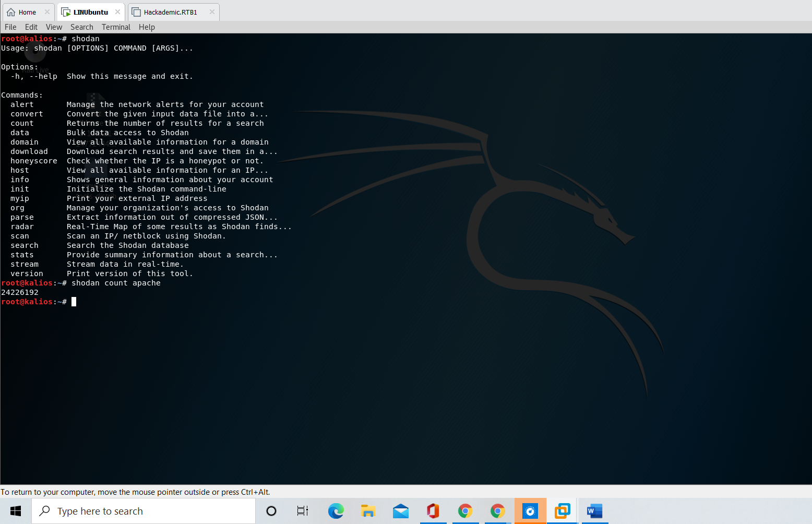
Task: Click the Windows search box
Action: coord(144,511)
